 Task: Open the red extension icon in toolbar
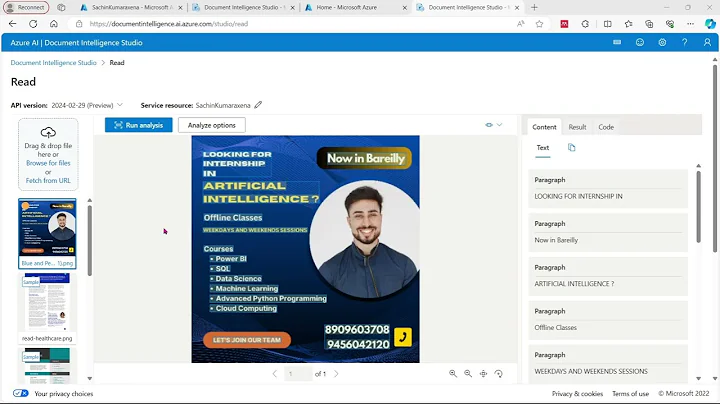[x=564, y=24]
